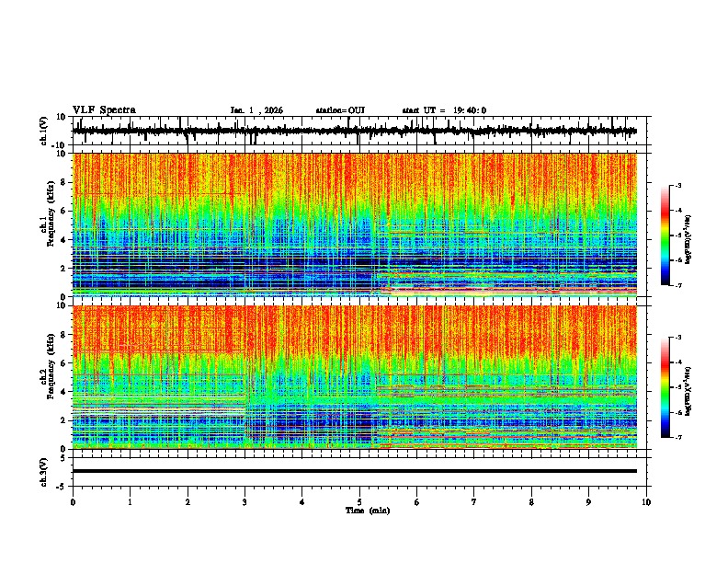Click the '-3' label on ch.1 color scale
Image resolution: width=728 pixels, height=563 pixels.
[678, 186]
